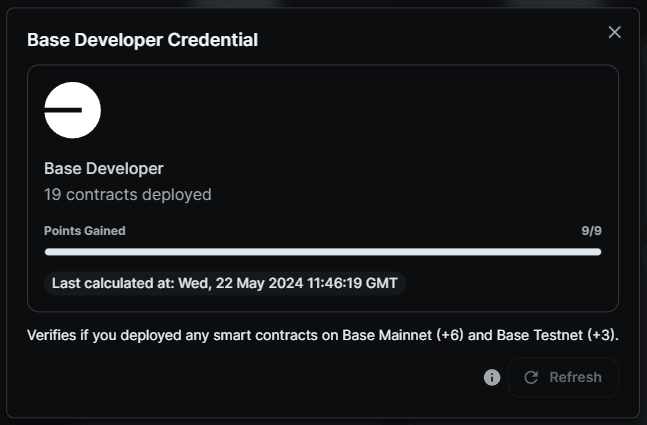Click the Base Developer Credential title
Viewport: 647px width, 425px height.
tap(142, 40)
